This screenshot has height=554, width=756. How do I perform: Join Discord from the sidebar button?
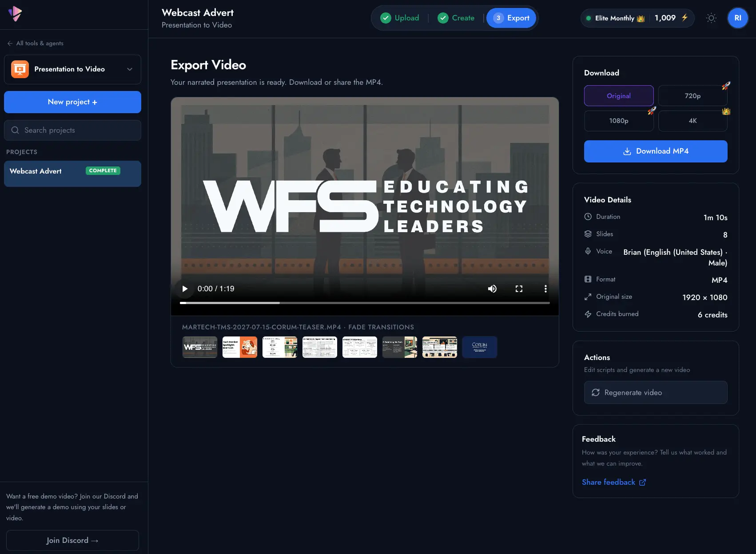click(x=72, y=540)
